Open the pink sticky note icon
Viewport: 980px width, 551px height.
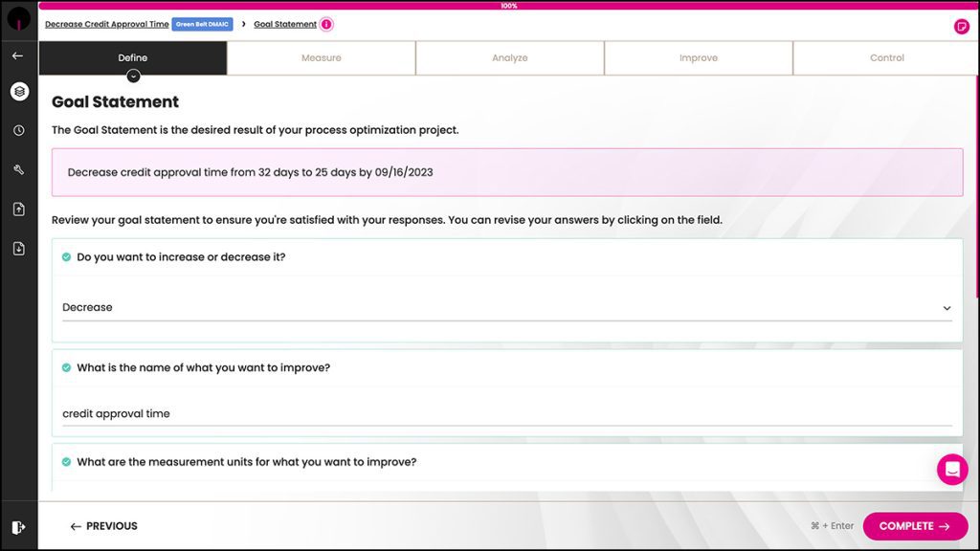pos(962,26)
